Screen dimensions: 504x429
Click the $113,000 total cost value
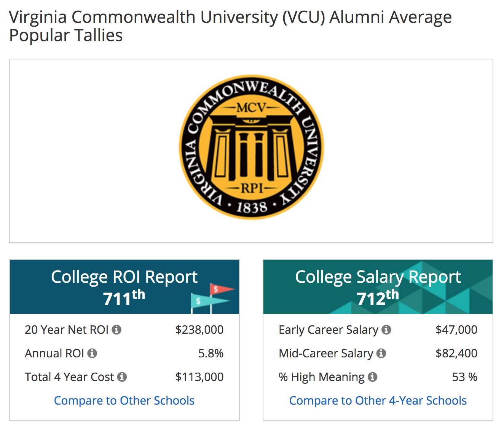coord(199,377)
